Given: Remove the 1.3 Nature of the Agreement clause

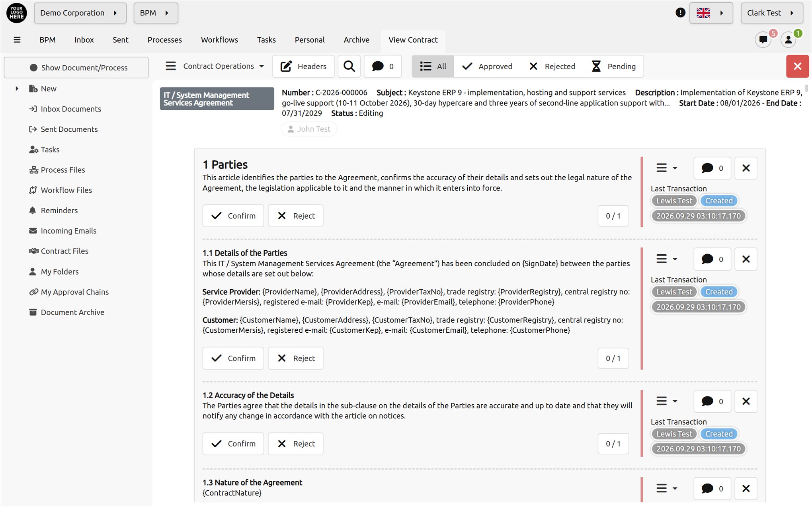Looking at the screenshot, I should tap(746, 488).
